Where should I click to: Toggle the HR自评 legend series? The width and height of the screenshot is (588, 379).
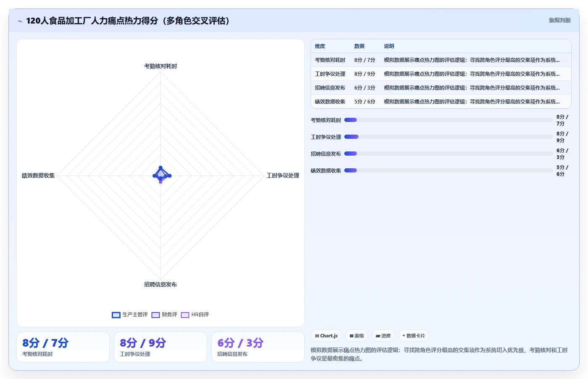[195, 315]
